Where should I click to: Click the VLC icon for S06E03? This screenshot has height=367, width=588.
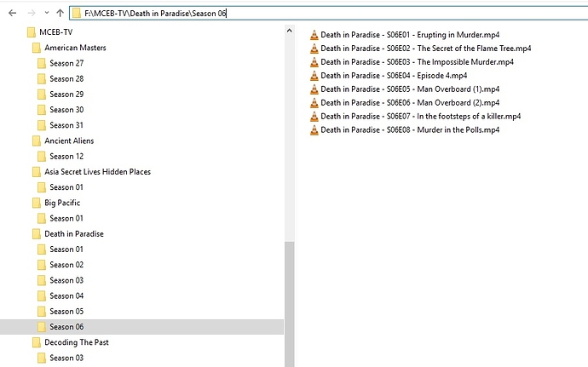(314, 62)
